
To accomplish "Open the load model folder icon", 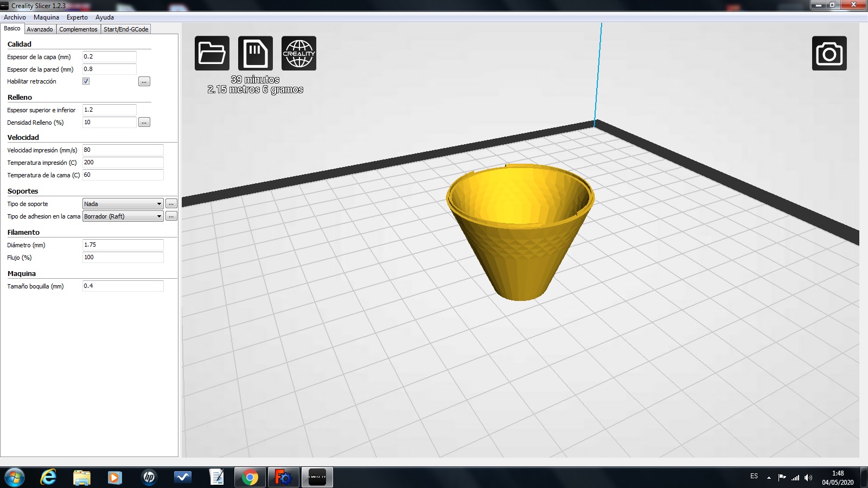I will 212,53.
